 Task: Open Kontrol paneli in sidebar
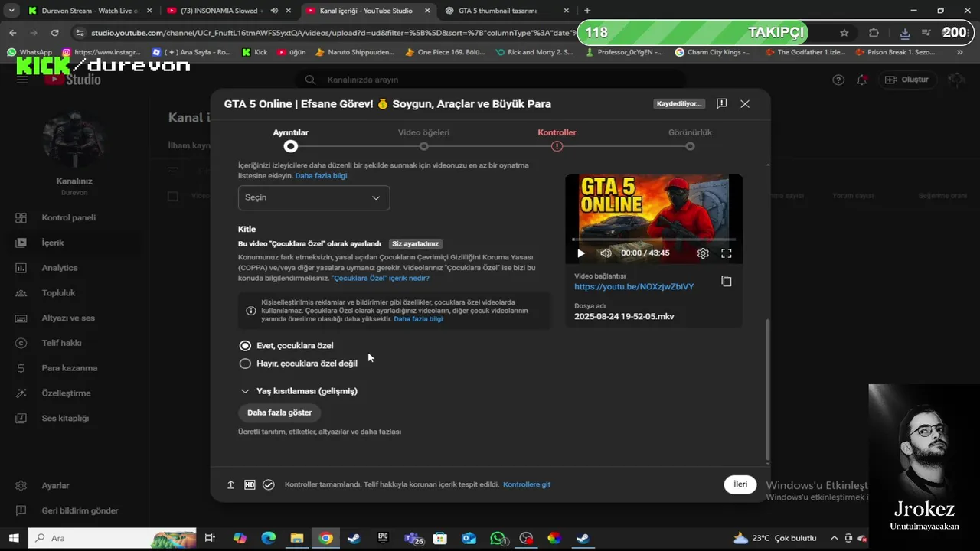[69, 217]
